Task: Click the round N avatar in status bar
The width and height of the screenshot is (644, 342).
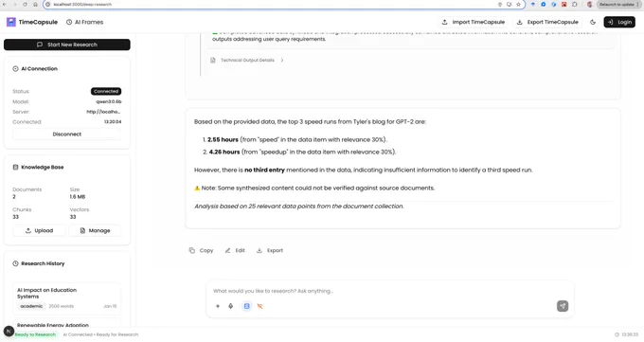Action: point(9,331)
